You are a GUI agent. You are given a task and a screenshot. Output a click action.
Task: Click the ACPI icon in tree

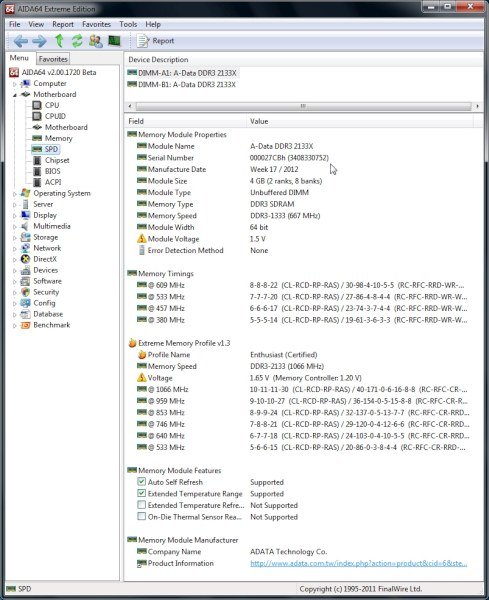pyautogui.click(x=37, y=182)
